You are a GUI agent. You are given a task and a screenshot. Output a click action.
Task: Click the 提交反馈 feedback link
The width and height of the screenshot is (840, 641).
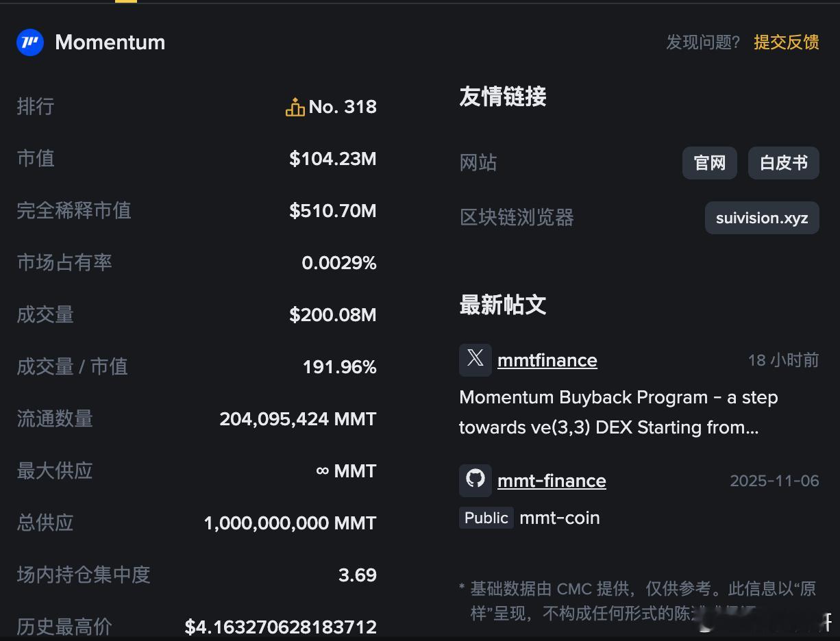coord(786,42)
